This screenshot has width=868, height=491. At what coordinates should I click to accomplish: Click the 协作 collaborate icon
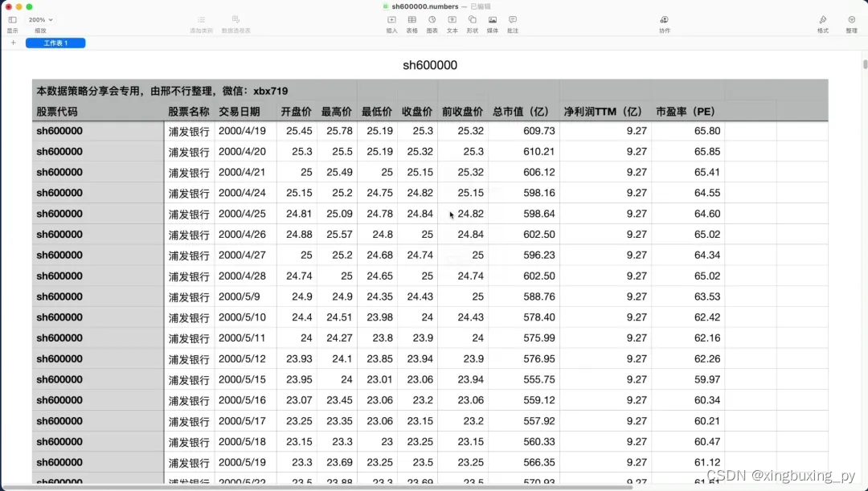coord(665,20)
